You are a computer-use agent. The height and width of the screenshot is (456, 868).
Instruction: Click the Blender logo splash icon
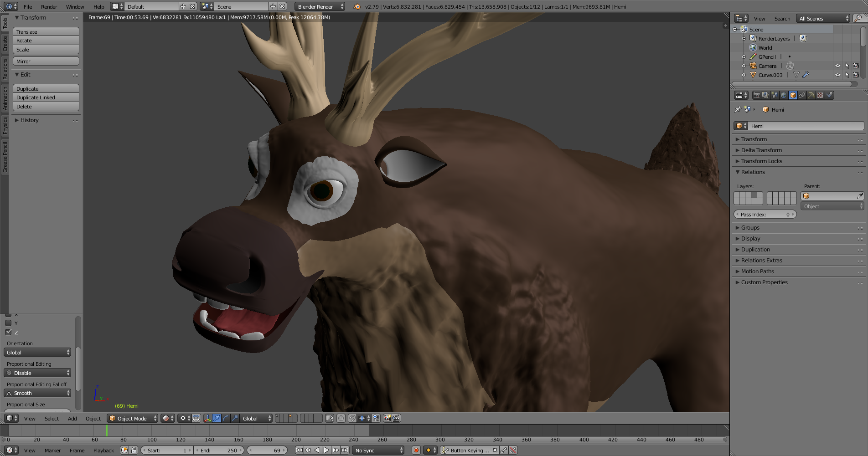pyautogui.click(x=357, y=6)
